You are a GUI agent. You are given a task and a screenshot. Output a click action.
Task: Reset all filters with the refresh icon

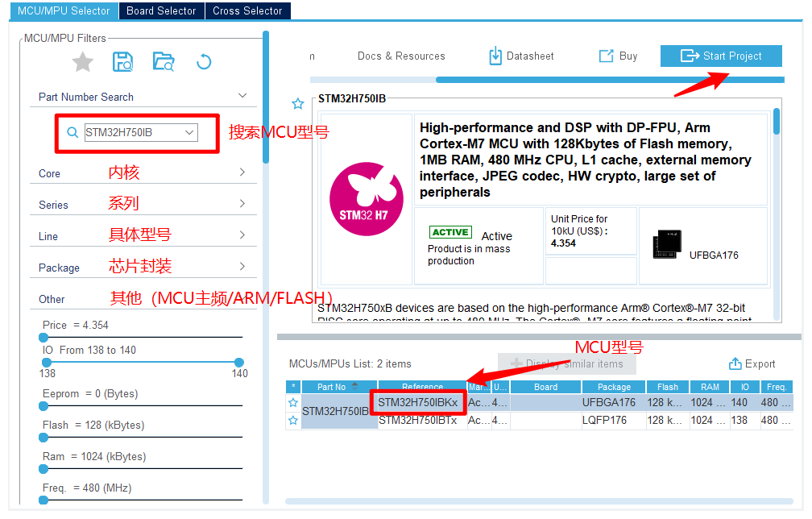[x=204, y=62]
